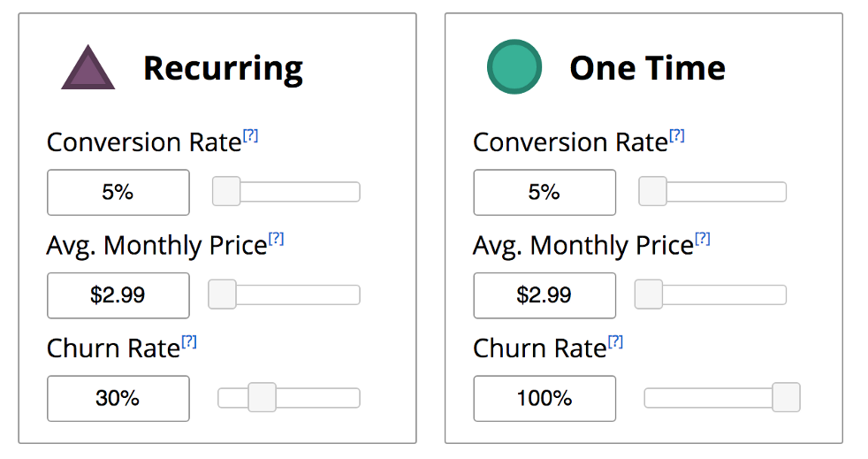Click the Recurring Churn Rate slider handle
868x459 pixels.
(x=262, y=398)
